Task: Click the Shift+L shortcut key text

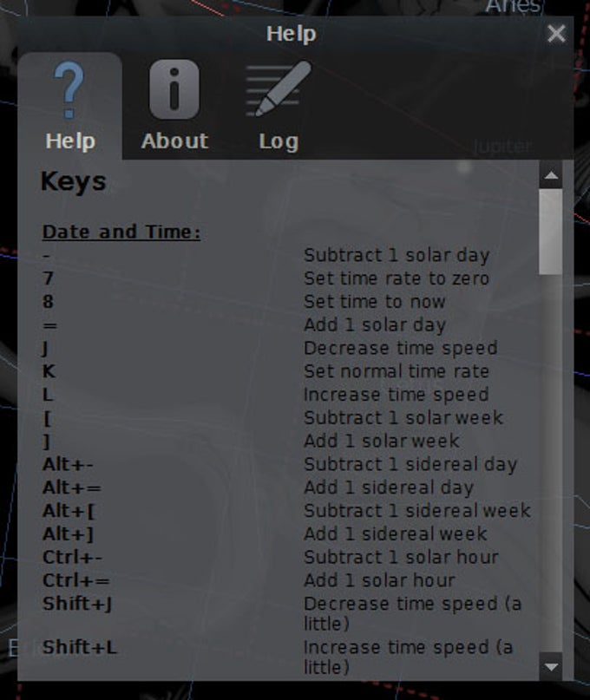Action: pyautogui.click(x=80, y=647)
